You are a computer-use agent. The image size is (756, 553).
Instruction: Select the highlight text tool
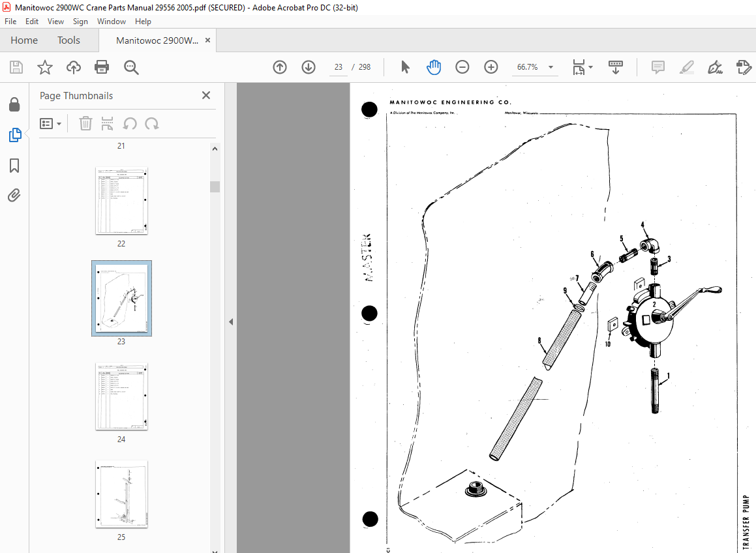(687, 67)
